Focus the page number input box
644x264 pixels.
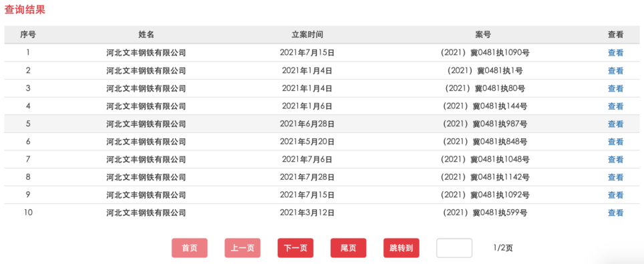click(x=454, y=248)
